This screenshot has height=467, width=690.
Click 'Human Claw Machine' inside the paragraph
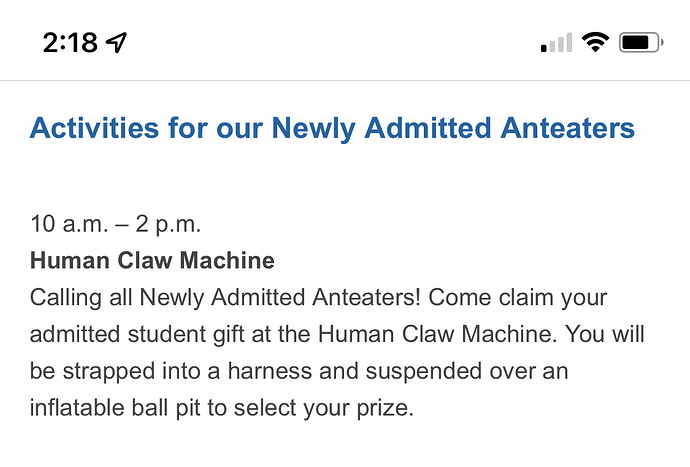coord(437,334)
